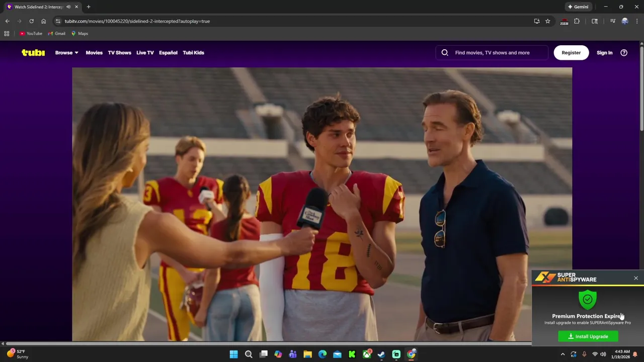Screen dimensions: 644x362
Task: Reload the page
Action: (31, 21)
